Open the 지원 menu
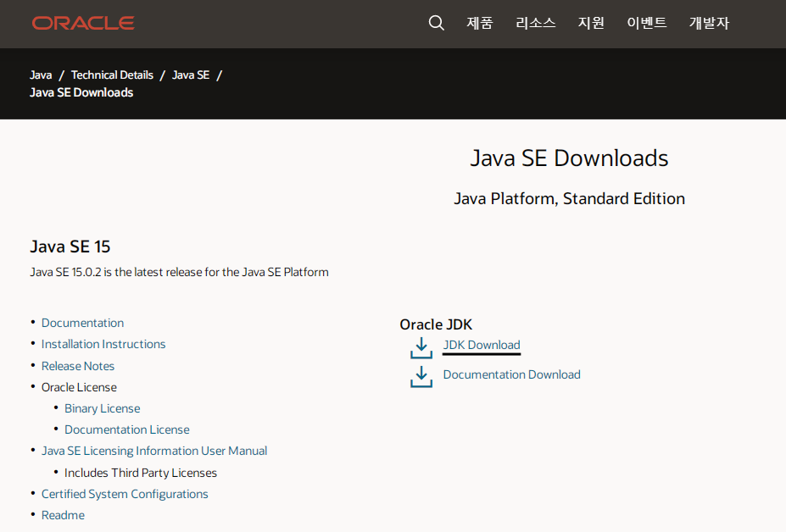 point(591,23)
